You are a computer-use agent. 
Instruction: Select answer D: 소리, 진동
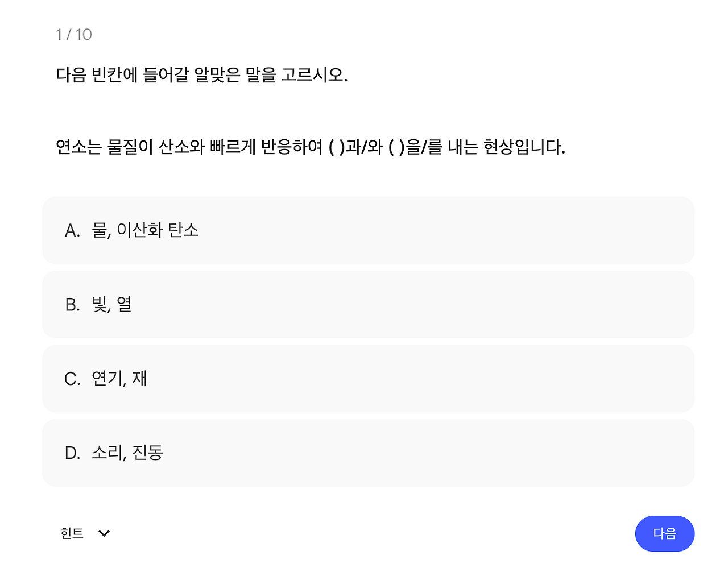(x=368, y=453)
